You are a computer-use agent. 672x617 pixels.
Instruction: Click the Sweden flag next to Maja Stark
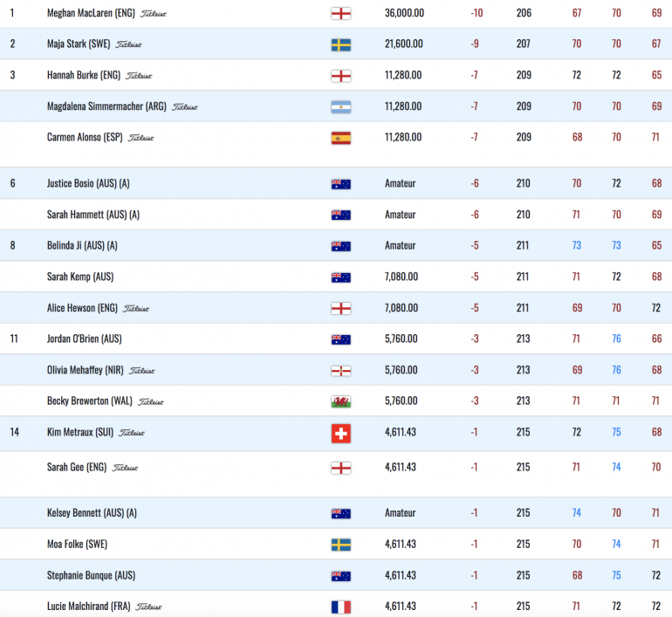click(341, 45)
